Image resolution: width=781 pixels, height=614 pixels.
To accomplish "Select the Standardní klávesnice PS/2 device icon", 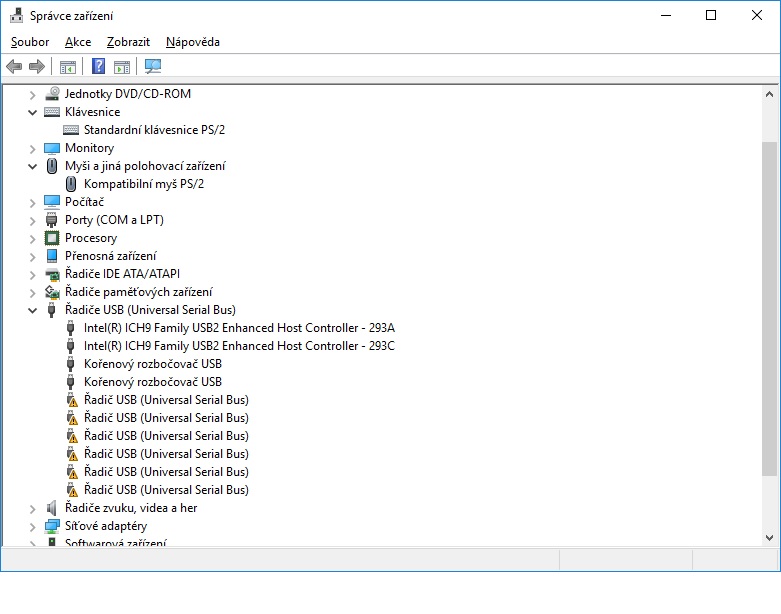I will (71, 130).
